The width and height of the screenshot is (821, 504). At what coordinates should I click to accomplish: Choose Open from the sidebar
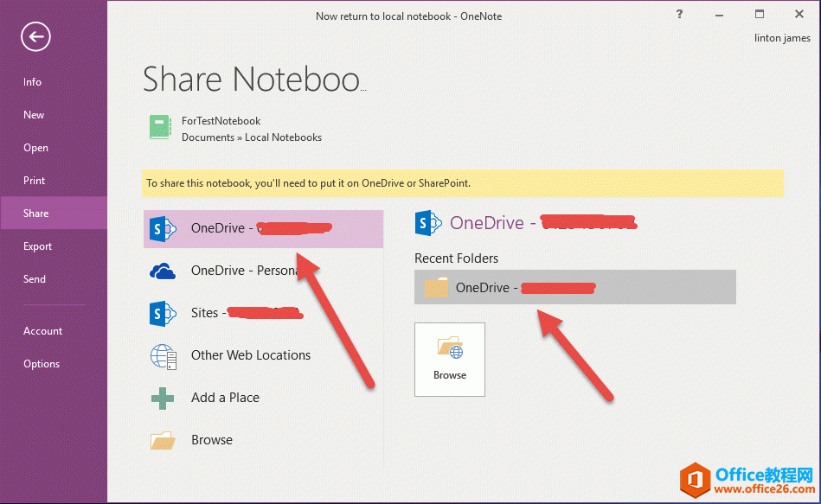click(x=35, y=148)
